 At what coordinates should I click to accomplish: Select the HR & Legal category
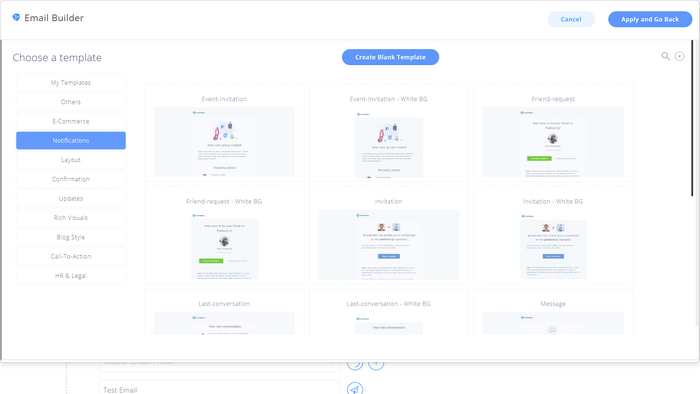pos(71,276)
